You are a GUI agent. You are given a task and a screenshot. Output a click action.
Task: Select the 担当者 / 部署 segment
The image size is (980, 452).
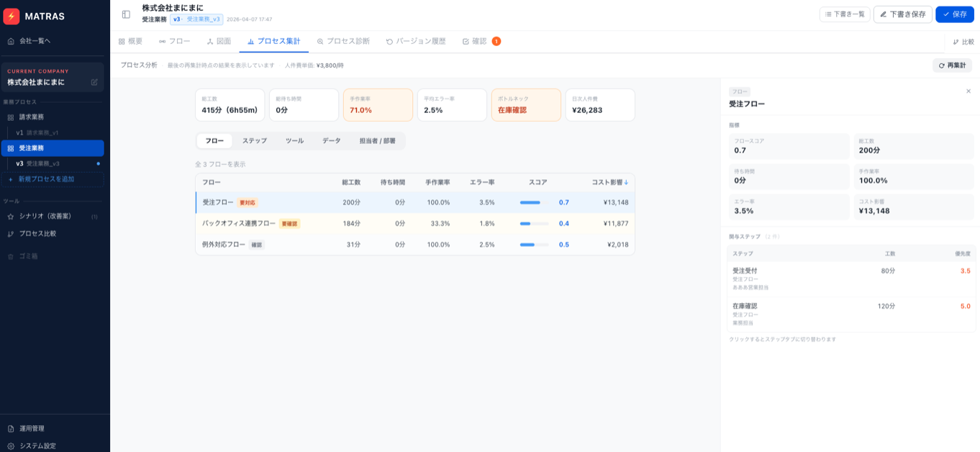click(377, 141)
